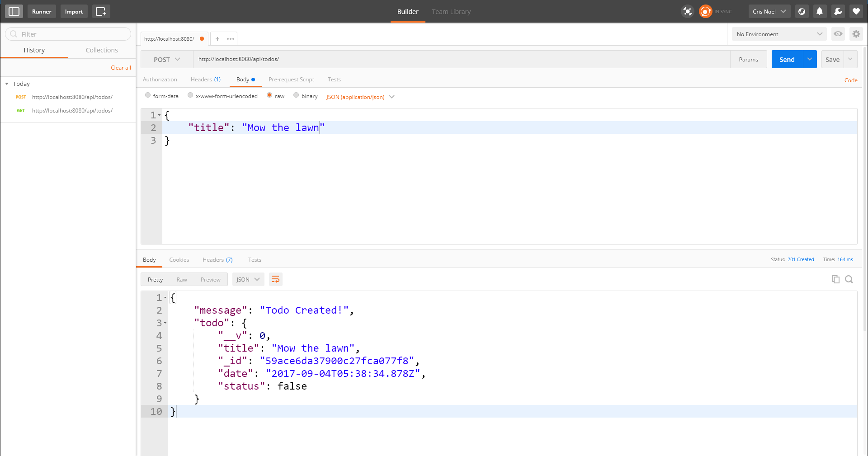Click the Import button
Screen dimensions: 868x456
pyautogui.click(x=74, y=11)
